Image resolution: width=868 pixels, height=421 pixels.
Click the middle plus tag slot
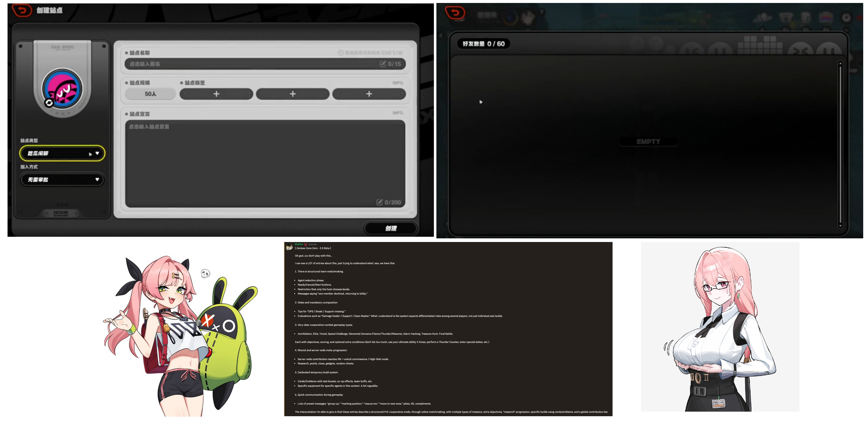(292, 94)
